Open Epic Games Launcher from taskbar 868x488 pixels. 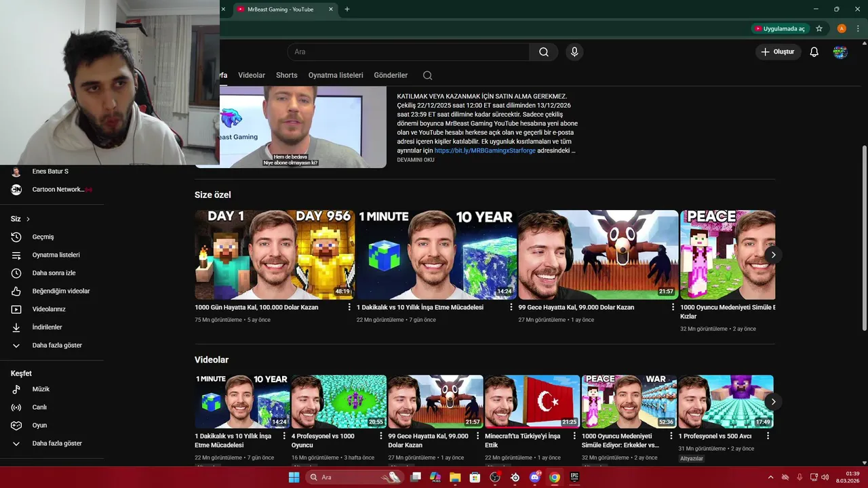click(x=574, y=477)
